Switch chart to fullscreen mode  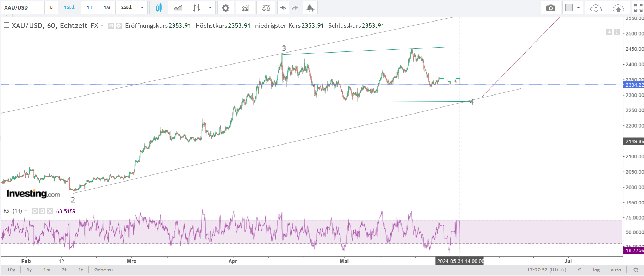(x=638, y=7)
